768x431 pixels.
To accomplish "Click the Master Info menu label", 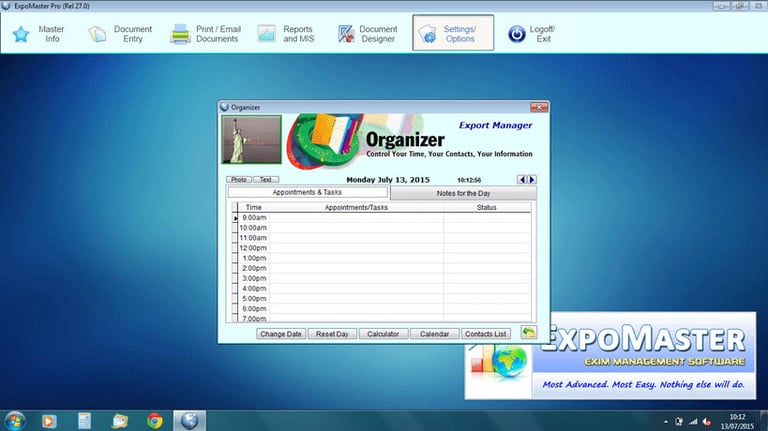I will coord(51,34).
